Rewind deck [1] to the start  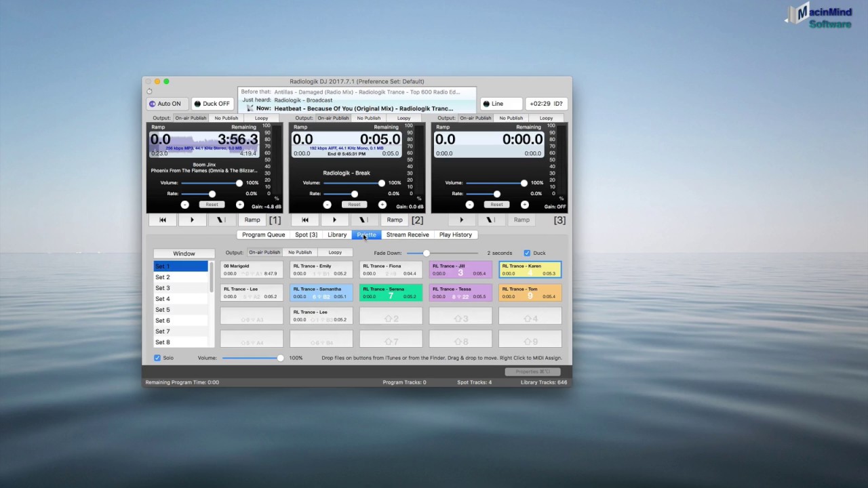[163, 220]
